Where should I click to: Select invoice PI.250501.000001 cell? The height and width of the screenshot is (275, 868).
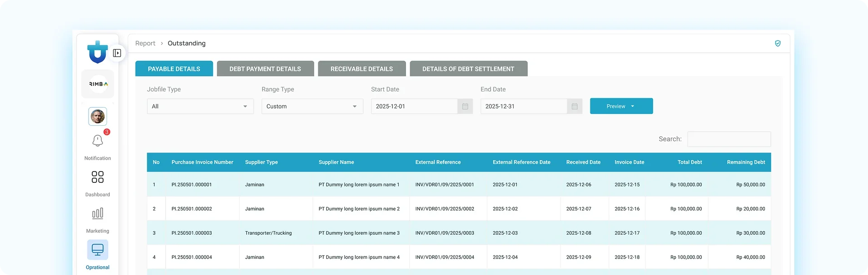pos(192,185)
